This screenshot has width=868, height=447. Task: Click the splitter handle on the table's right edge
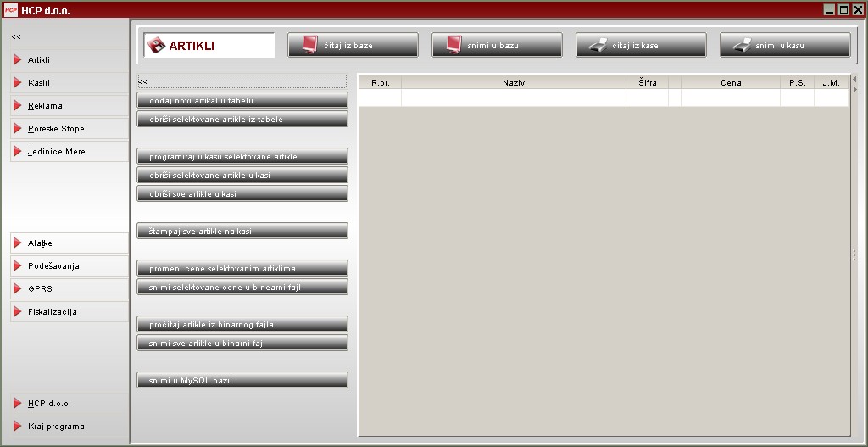854,255
